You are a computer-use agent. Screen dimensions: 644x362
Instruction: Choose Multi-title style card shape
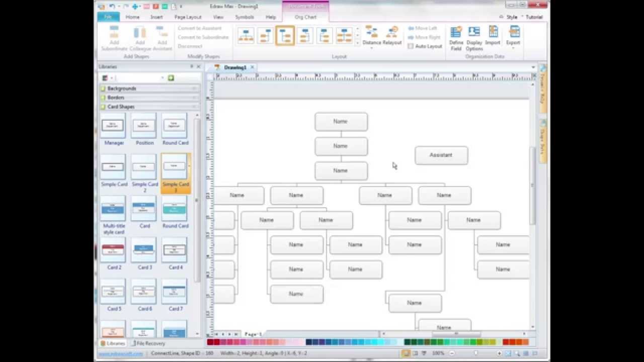click(113, 208)
